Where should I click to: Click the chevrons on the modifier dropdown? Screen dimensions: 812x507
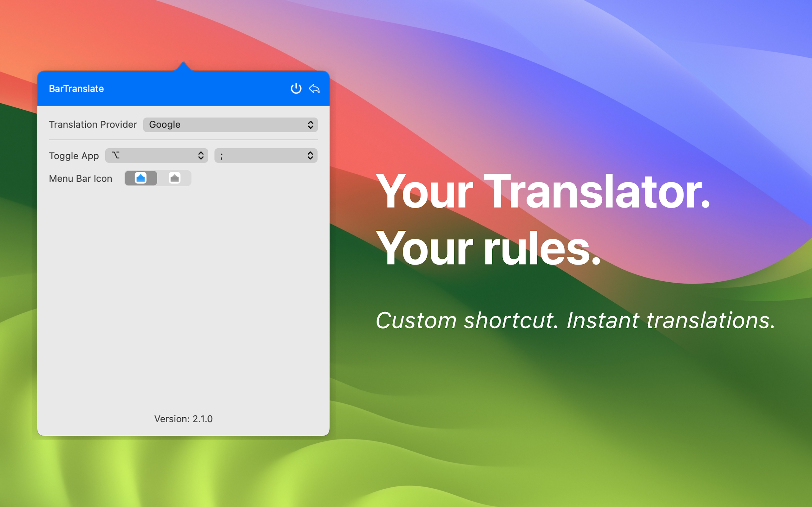click(x=201, y=156)
